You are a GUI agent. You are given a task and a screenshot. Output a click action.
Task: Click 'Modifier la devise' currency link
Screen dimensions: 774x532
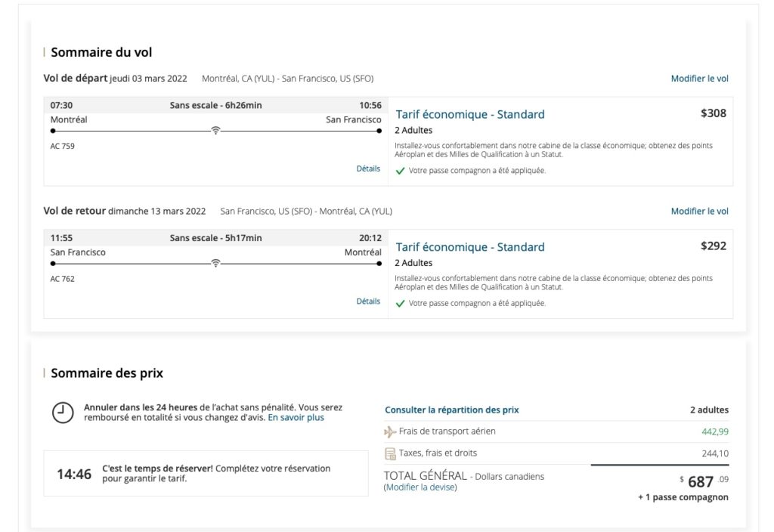[x=420, y=487]
